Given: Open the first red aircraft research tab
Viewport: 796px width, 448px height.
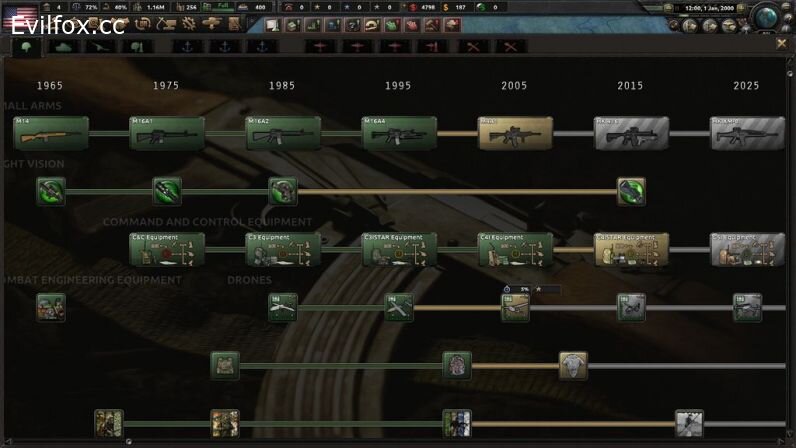Looking at the screenshot, I should pyautogui.click(x=320, y=46).
